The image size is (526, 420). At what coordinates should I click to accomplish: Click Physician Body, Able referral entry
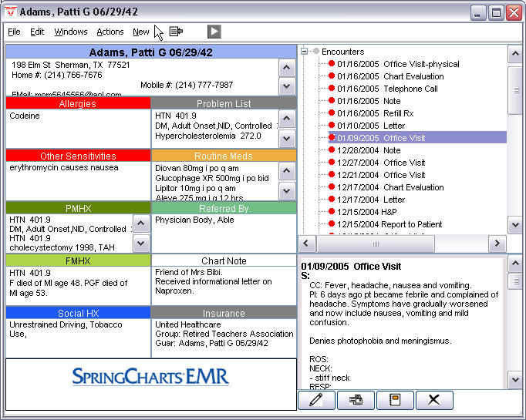[x=194, y=220]
